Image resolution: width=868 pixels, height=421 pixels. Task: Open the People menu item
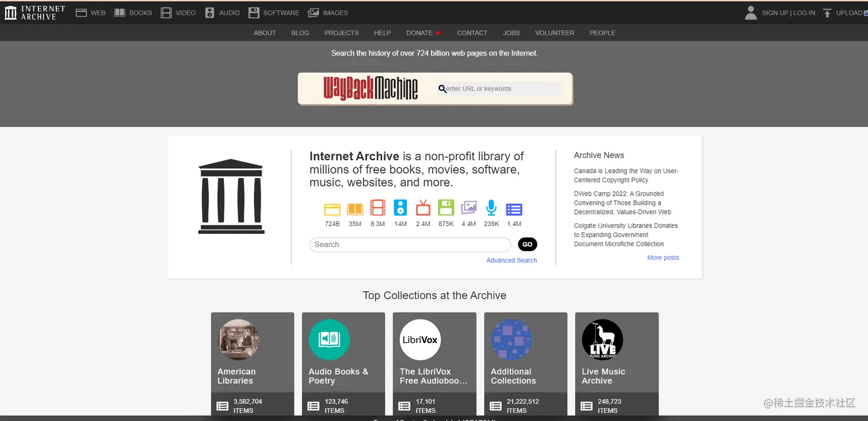pos(602,33)
